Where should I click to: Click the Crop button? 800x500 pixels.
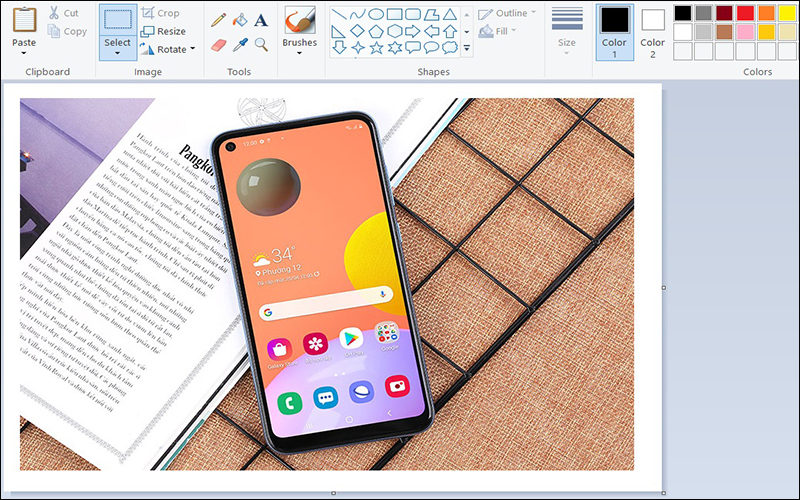[160, 13]
